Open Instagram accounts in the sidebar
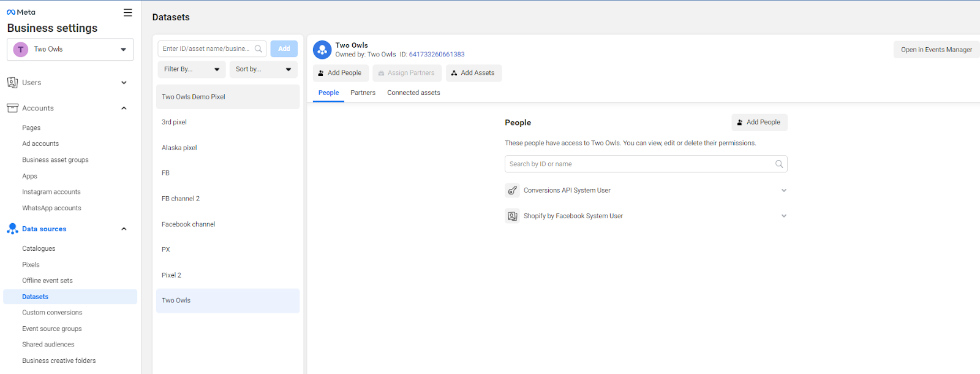Image resolution: width=980 pixels, height=374 pixels. pyautogui.click(x=51, y=192)
